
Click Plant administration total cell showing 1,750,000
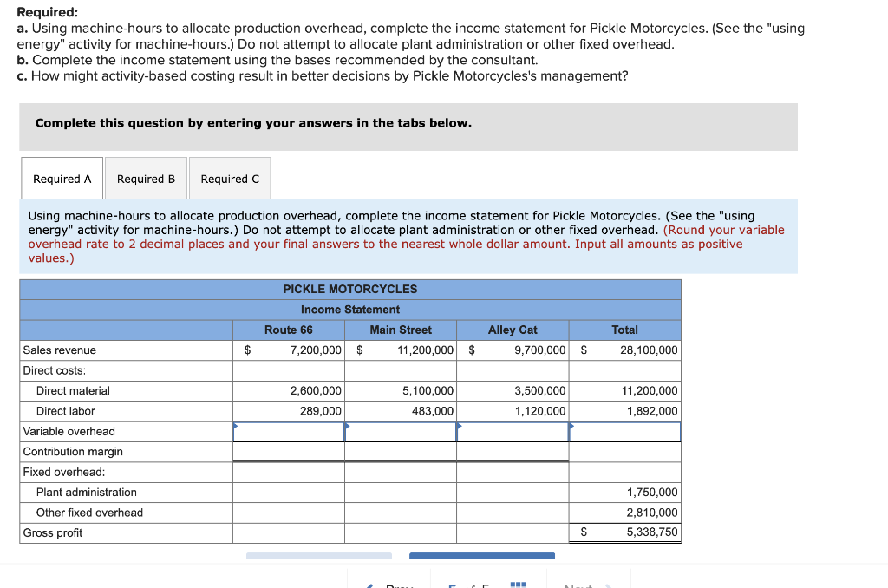click(624, 492)
